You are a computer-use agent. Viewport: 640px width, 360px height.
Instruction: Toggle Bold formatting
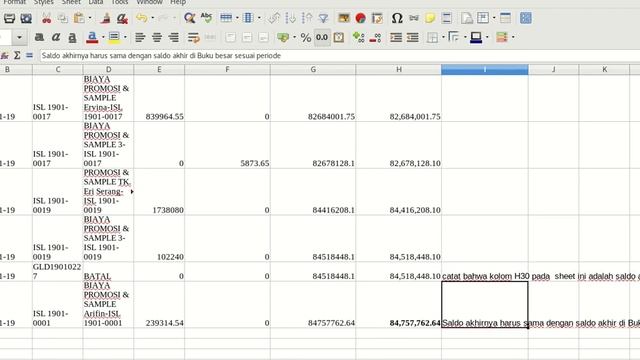click(39, 38)
